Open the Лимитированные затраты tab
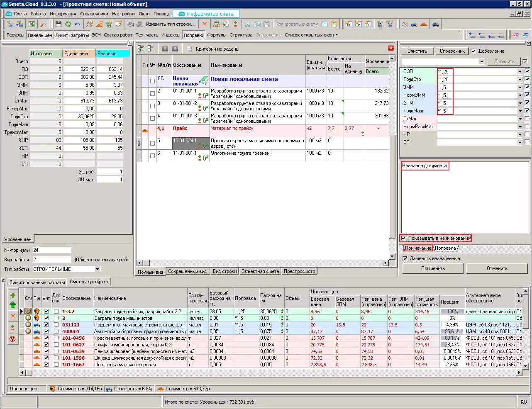This screenshot has width=532, height=409. [37, 282]
